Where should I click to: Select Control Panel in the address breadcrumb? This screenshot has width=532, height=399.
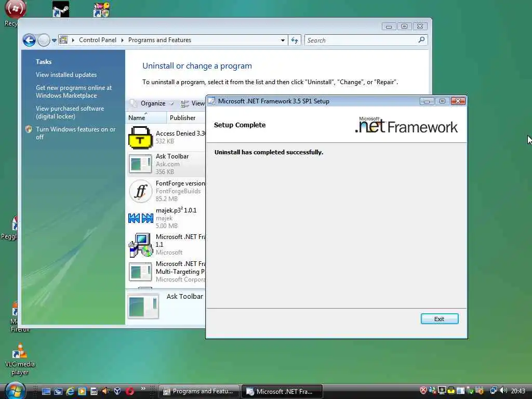click(x=97, y=40)
